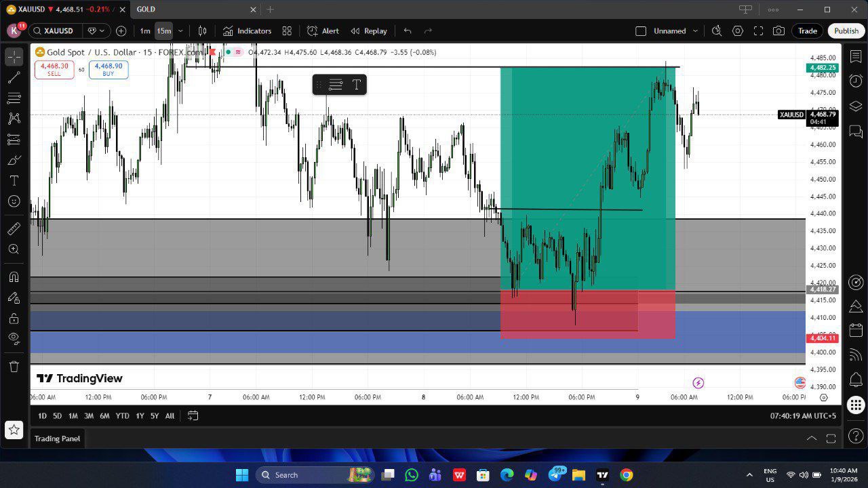Select the ruler measure tool
This screenshot has width=868, height=488.
click(x=14, y=229)
